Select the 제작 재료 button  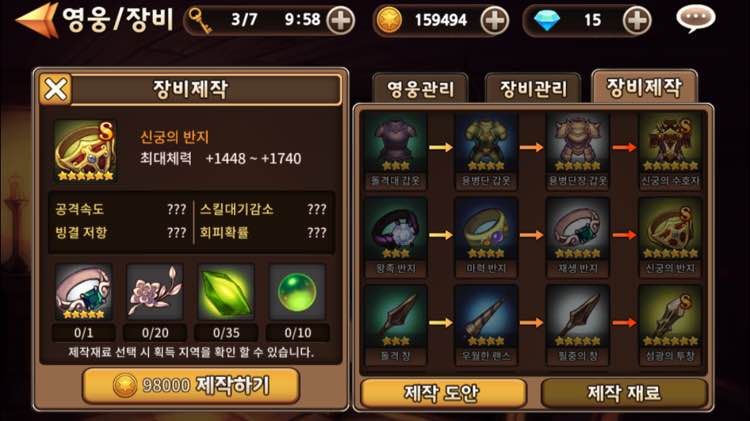(x=624, y=393)
